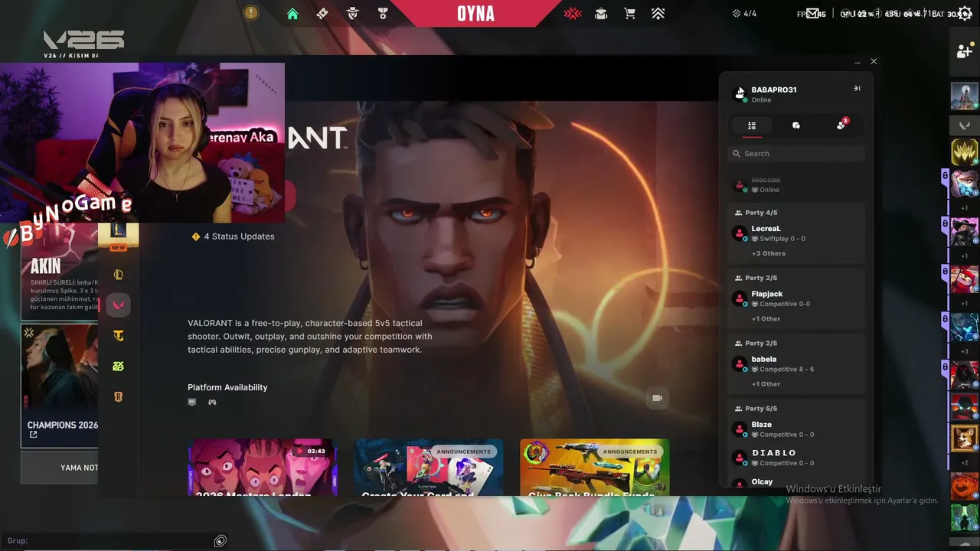Select friend Olcay in social list

pyautogui.click(x=796, y=482)
